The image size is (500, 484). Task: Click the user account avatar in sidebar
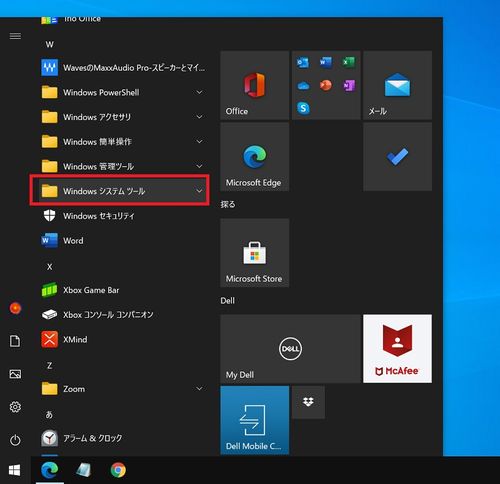[15, 308]
